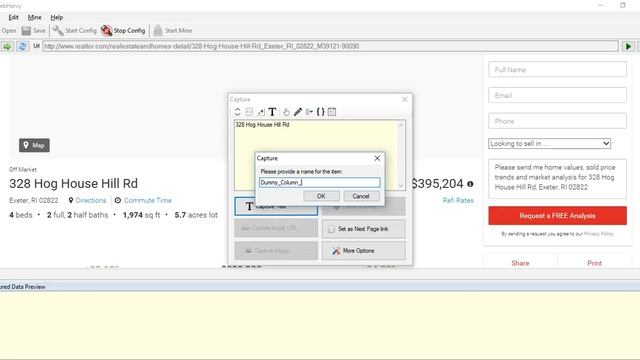Close the name prompt dialog with X
Image resolution: width=640 pixels, height=360 pixels.
377,158
